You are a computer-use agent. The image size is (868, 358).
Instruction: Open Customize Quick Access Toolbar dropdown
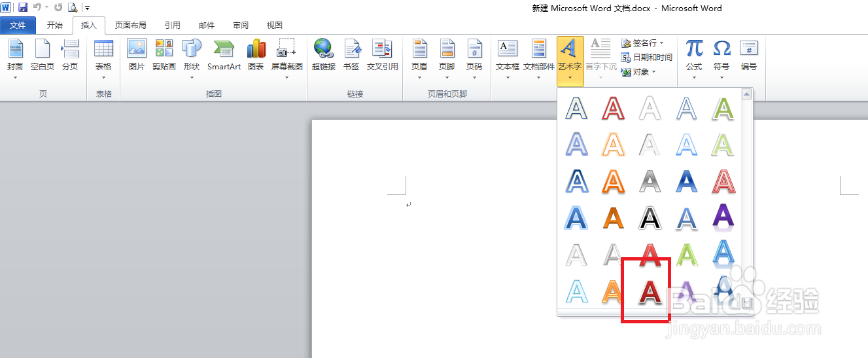(88, 7)
